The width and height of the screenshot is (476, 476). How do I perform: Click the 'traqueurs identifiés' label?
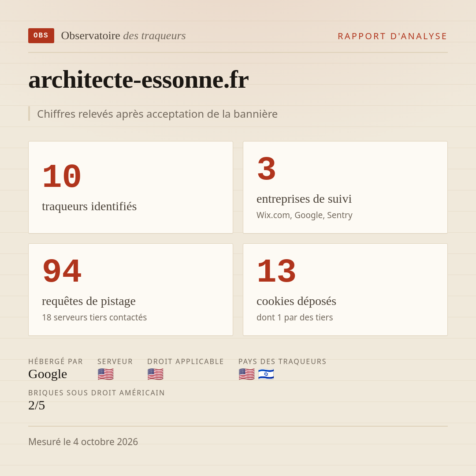click(89, 206)
